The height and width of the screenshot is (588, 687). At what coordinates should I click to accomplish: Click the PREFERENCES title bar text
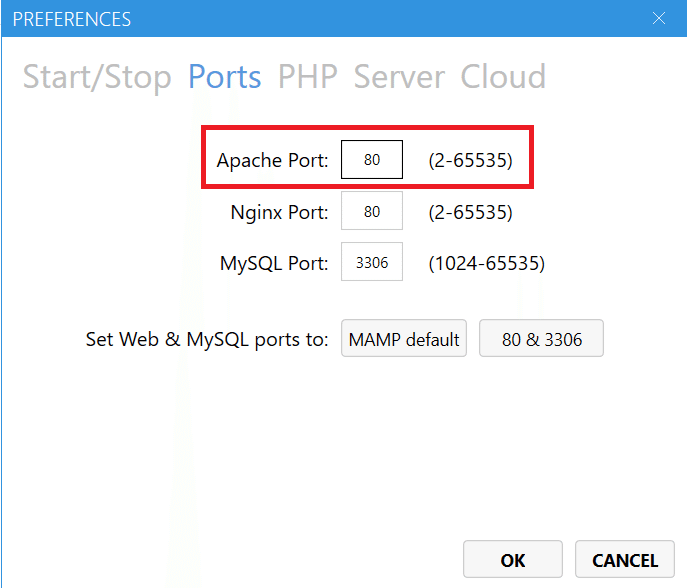coord(72,19)
